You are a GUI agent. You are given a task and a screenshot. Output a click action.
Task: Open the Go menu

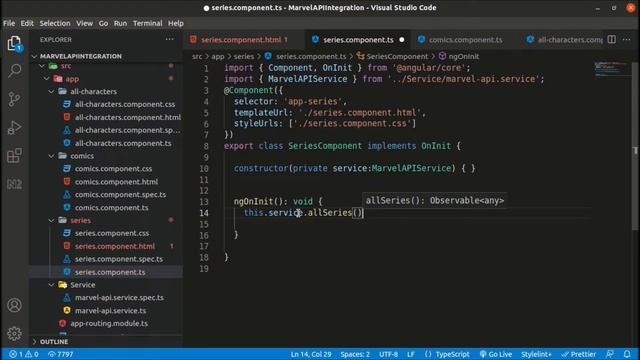tap(103, 23)
